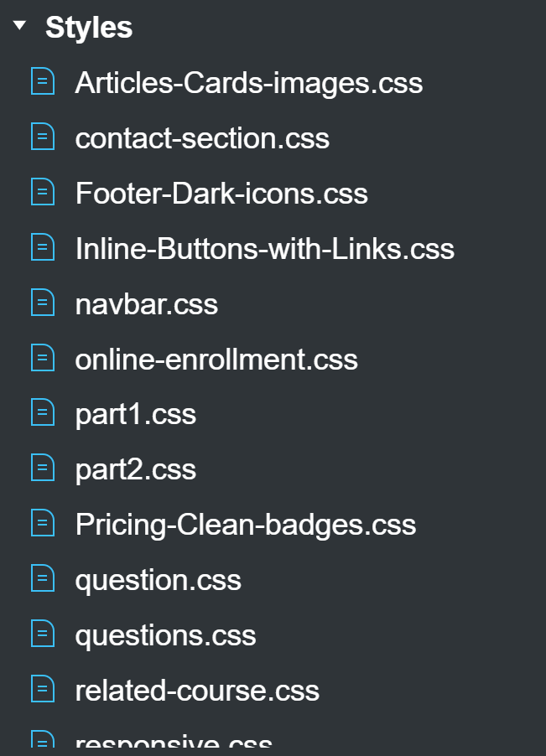Open Articles-Cards-images.css stylesheet
546x756 pixels.
[x=249, y=83]
